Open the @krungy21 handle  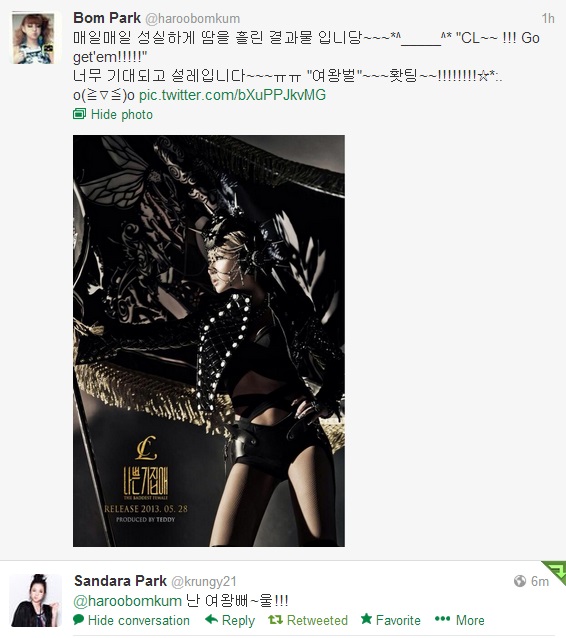click(204, 582)
